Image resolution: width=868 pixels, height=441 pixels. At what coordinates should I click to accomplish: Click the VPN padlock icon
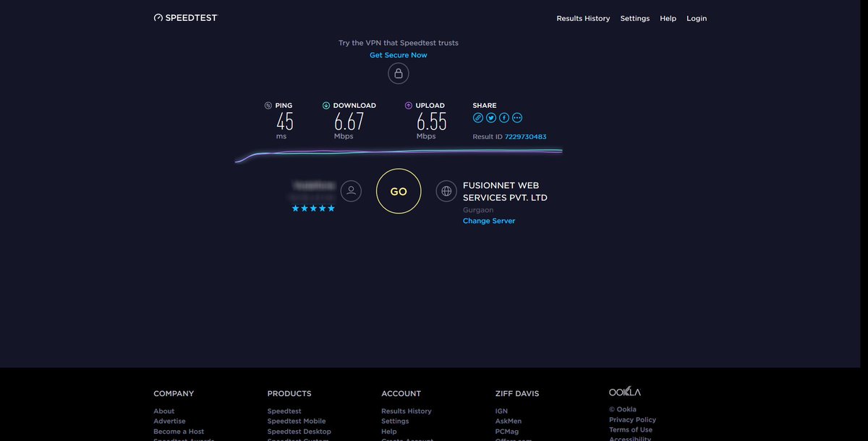(x=399, y=72)
